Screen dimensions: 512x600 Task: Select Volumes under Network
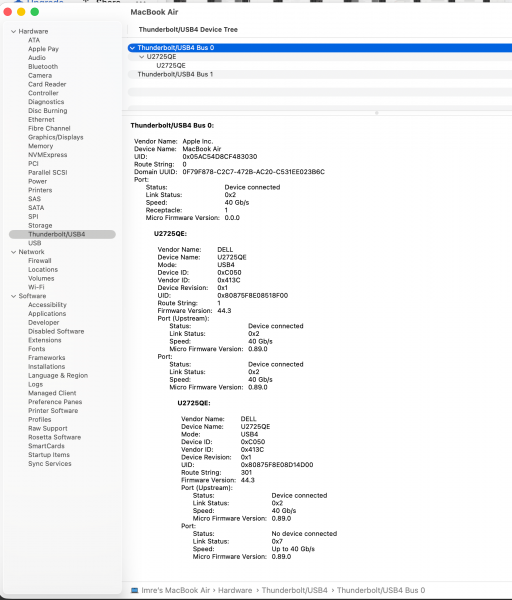41,279
